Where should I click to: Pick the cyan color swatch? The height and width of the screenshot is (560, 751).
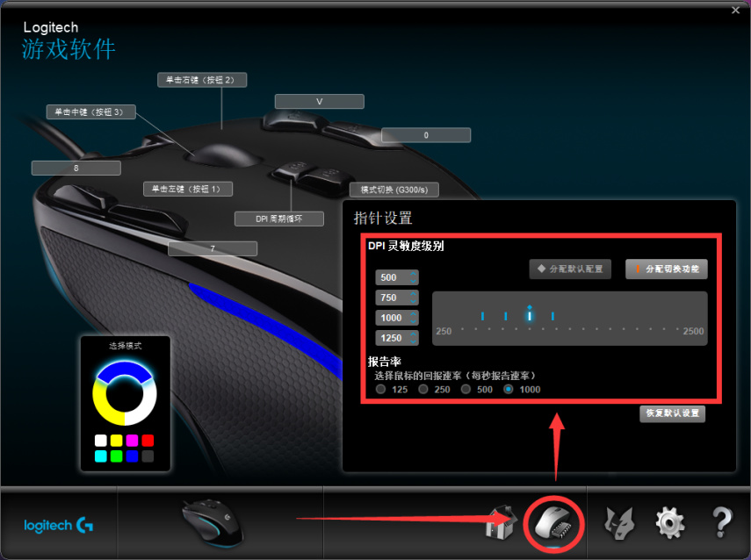coord(101,456)
